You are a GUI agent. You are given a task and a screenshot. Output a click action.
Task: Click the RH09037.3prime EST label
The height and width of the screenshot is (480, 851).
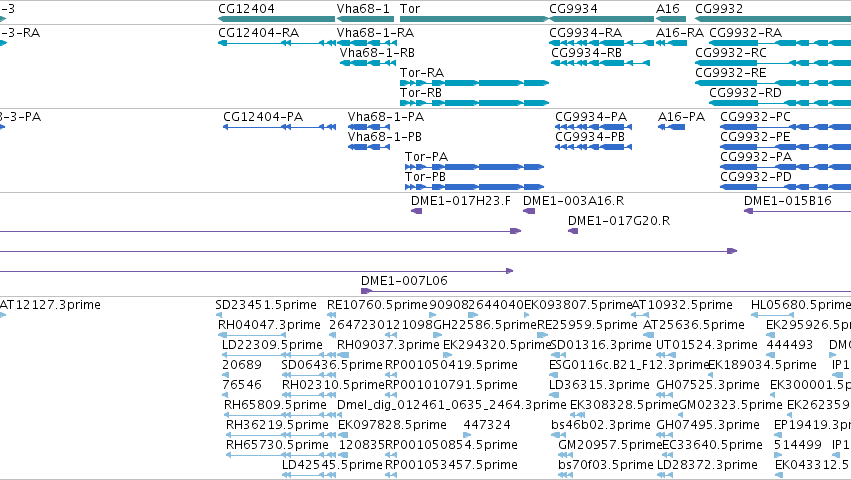(388, 345)
